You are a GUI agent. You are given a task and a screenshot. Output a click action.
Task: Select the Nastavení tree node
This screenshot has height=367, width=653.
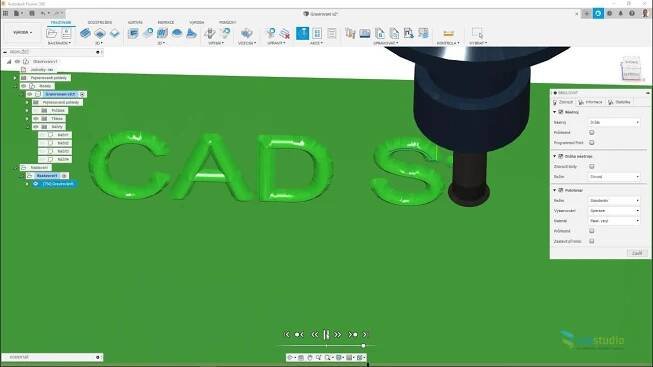coord(39,167)
